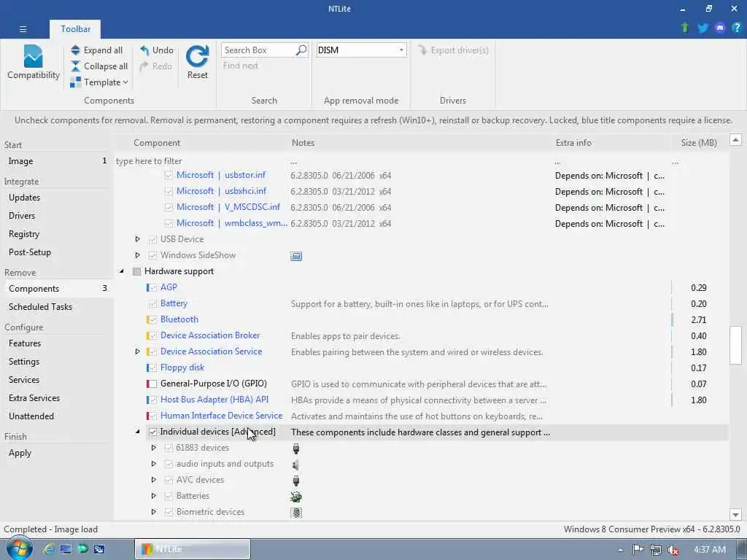Click the Windows SideShow notes icon
The height and width of the screenshot is (560, 747).
tap(296, 256)
